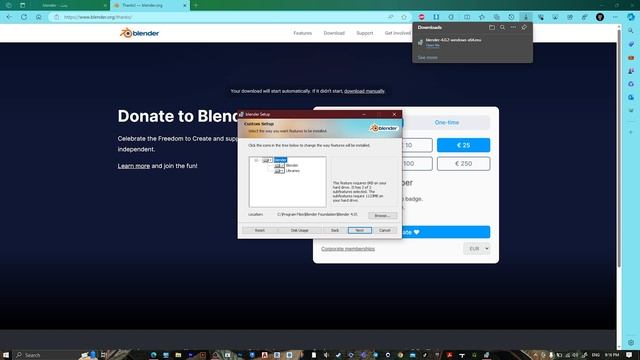Click the download manually link

click(364, 91)
